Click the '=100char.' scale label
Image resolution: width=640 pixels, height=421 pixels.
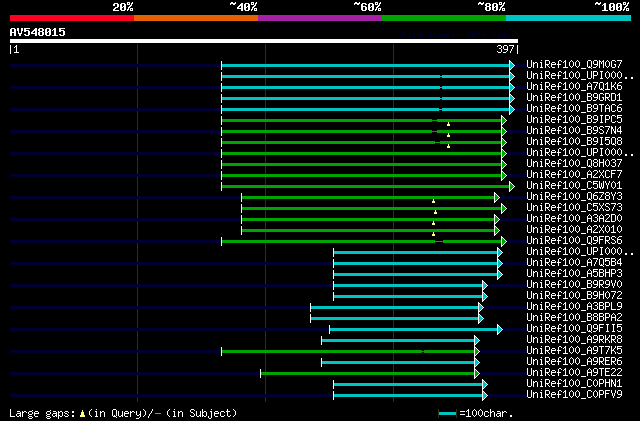click(x=486, y=414)
